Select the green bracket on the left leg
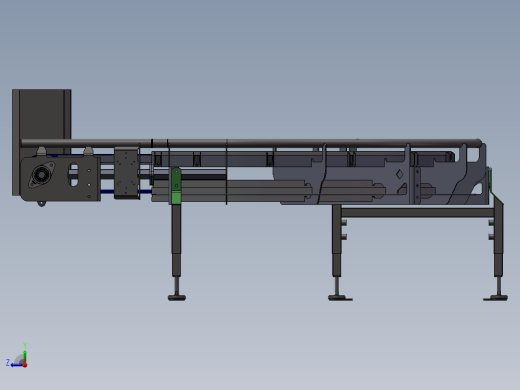520x390 pixels. [x=176, y=186]
